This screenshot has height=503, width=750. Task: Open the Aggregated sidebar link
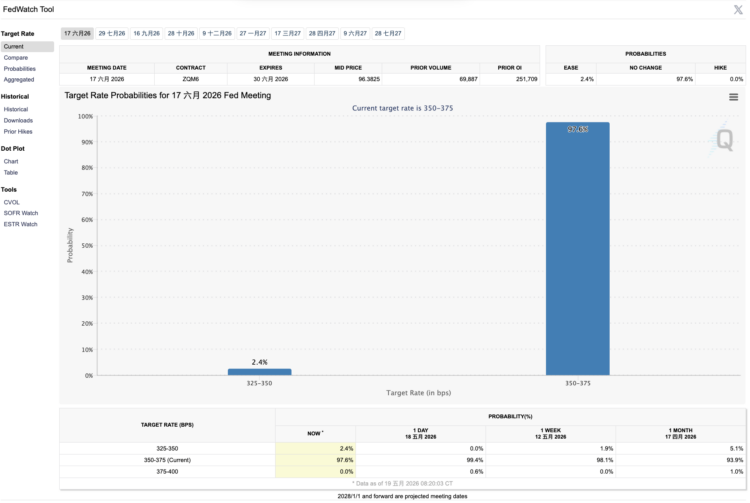pos(19,80)
